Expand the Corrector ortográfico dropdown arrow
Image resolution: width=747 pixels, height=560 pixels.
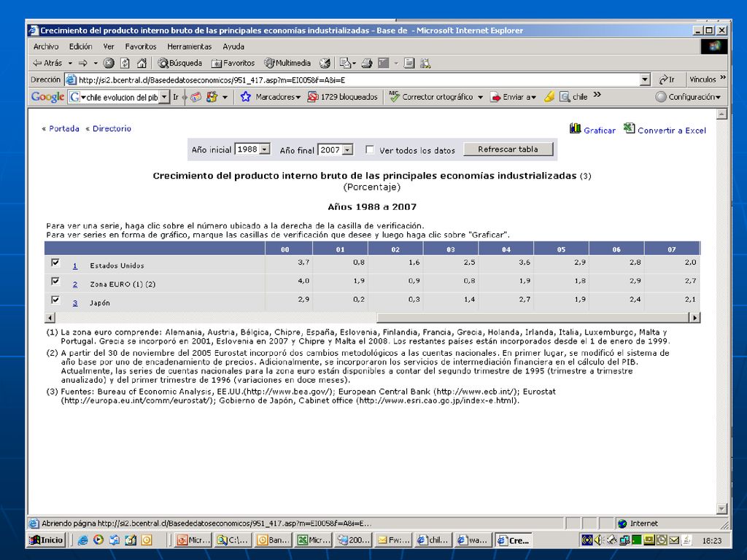coord(480,97)
